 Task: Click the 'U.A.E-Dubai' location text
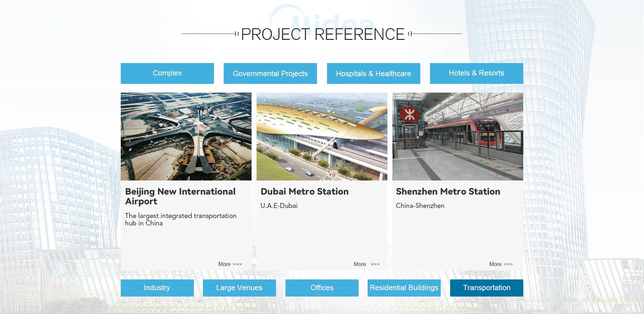point(279,206)
